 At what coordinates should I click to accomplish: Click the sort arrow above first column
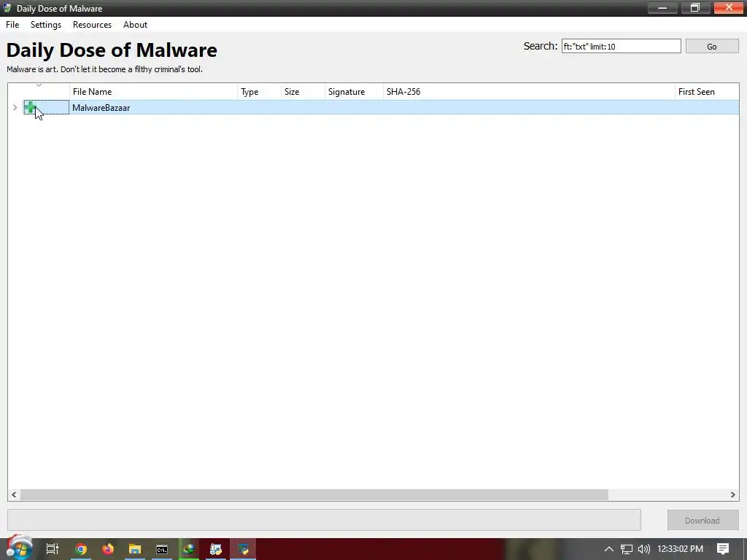[x=39, y=86]
